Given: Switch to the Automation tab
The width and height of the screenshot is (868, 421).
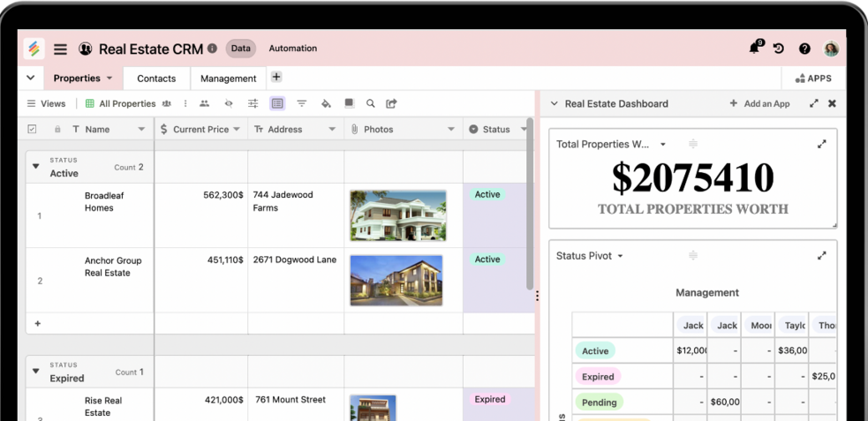Looking at the screenshot, I should point(292,49).
